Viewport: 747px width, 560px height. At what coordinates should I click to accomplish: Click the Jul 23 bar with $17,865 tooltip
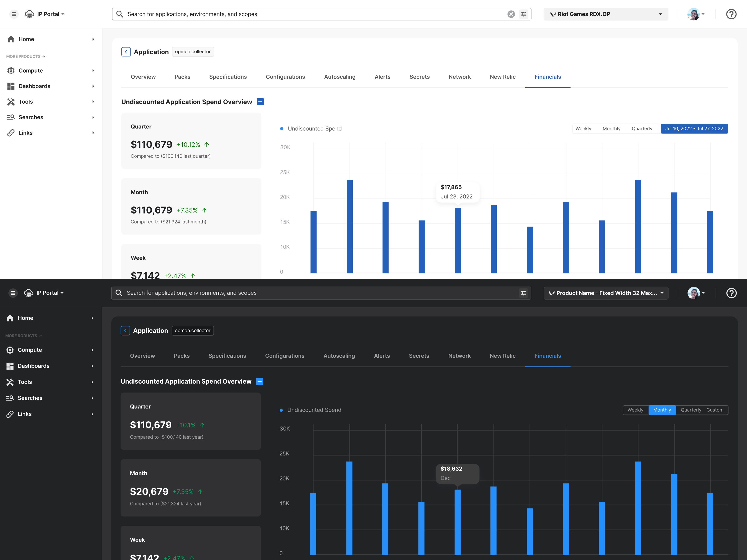(x=458, y=240)
